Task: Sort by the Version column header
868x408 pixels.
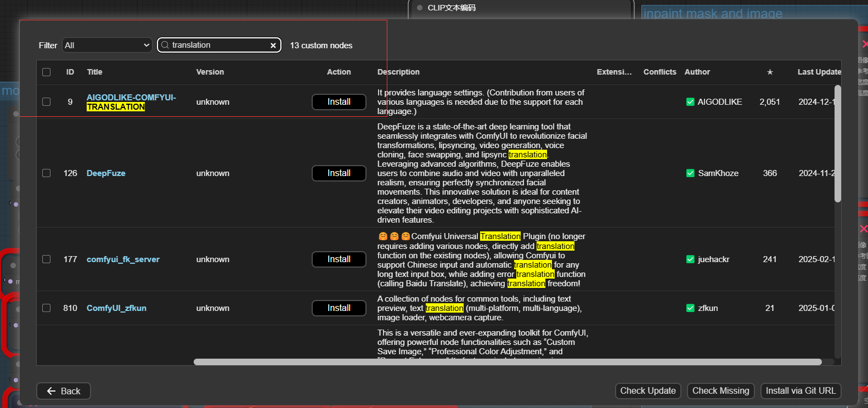Action: pyautogui.click(x=210, y=72)
